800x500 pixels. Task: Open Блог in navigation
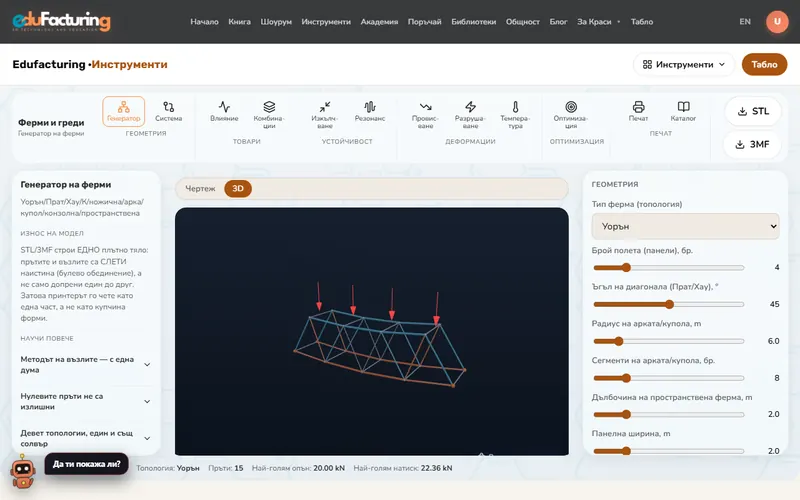tap(558, 21)
